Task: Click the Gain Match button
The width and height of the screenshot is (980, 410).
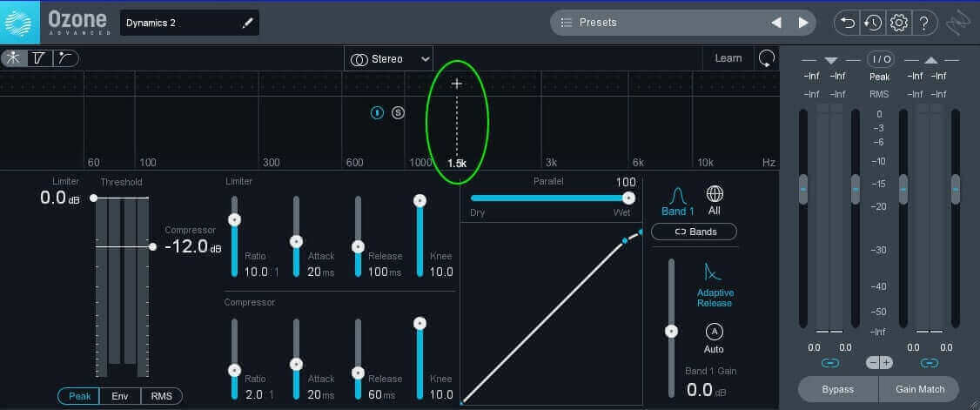Action: tap(919, 389)
